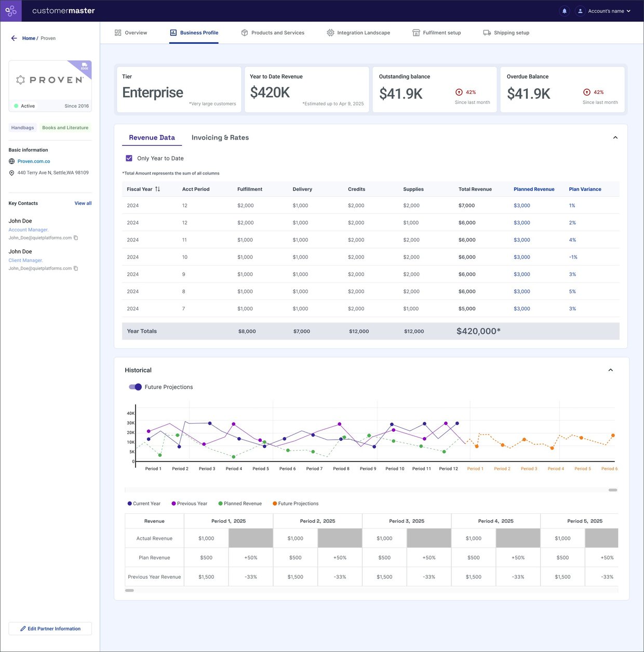Screen dimensions: 644x652
Task: Click the account avatar icon
Action: point(580,11)
